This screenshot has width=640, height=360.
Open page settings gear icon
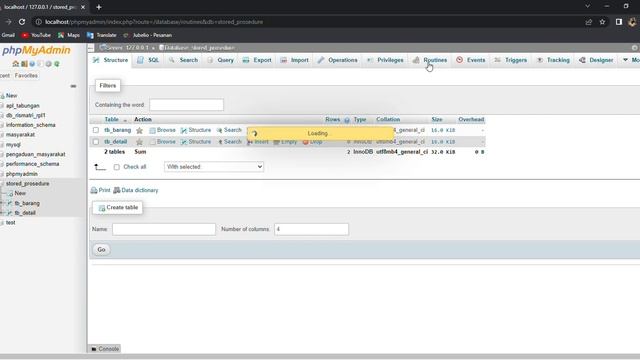coord(634,48)
